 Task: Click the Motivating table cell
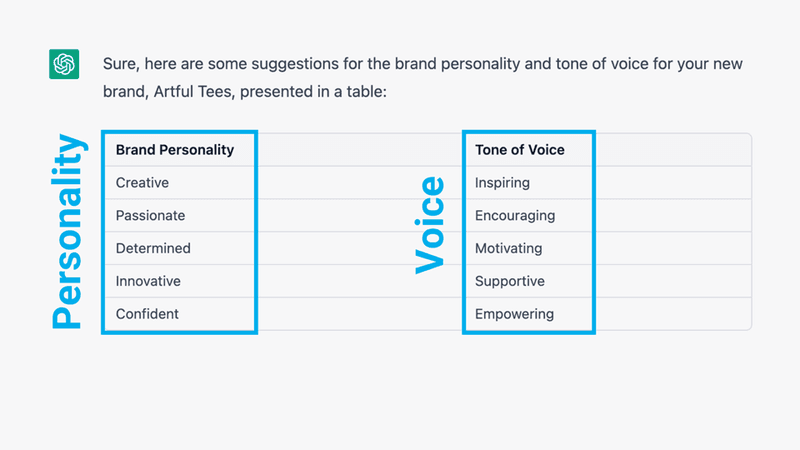(x=508, y=248)
